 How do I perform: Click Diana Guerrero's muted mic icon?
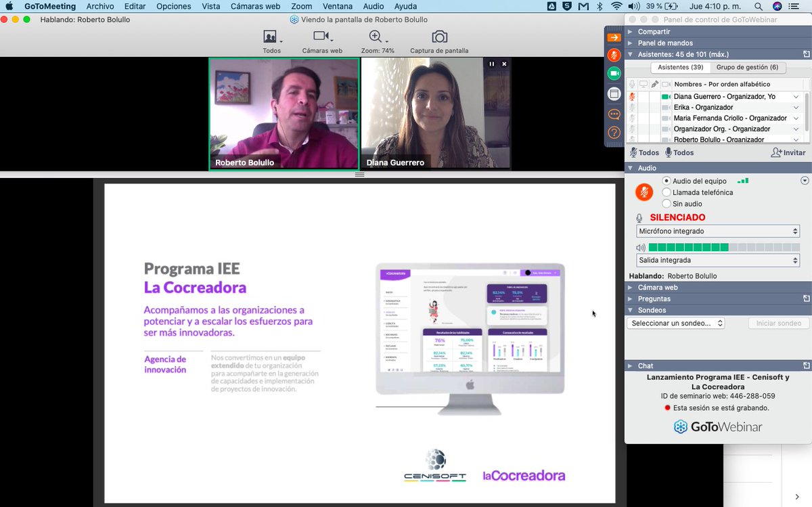[x=632, y=97]
